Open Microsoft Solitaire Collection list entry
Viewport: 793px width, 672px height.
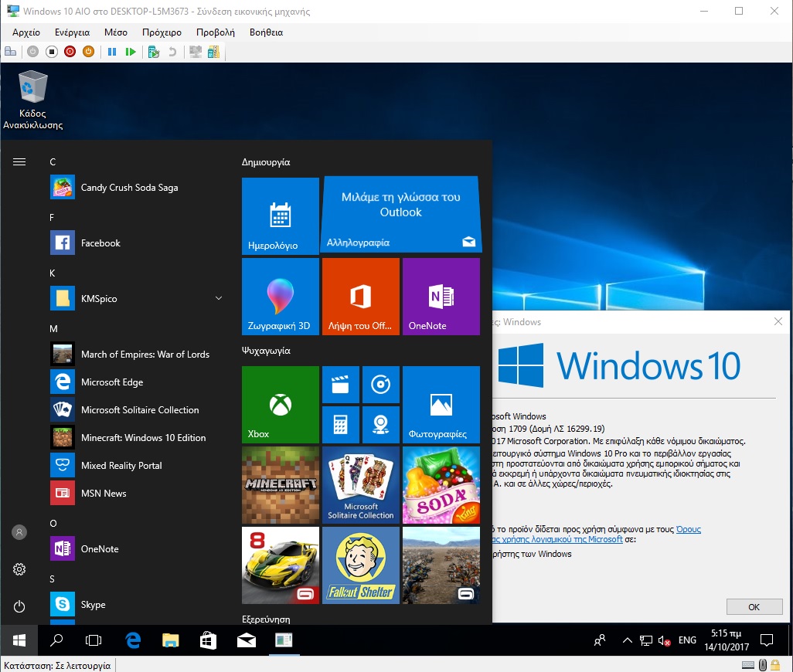137,410
